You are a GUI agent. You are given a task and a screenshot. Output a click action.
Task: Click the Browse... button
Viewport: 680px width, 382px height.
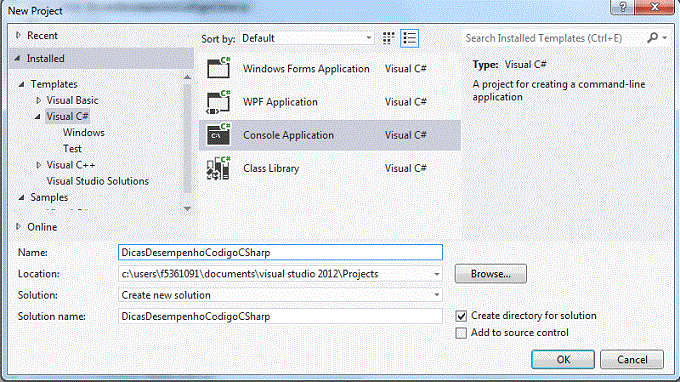click(x=490, y=274)
